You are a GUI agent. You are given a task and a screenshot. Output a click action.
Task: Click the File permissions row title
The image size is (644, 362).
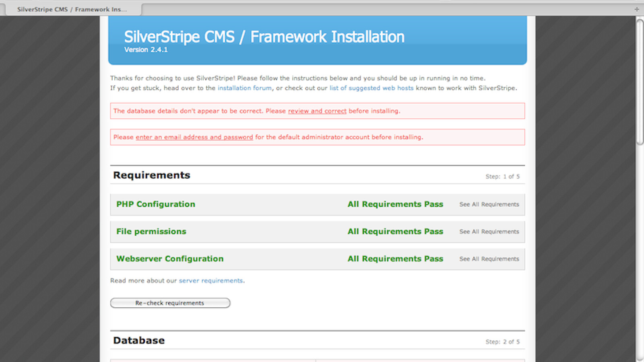(151, 232)
